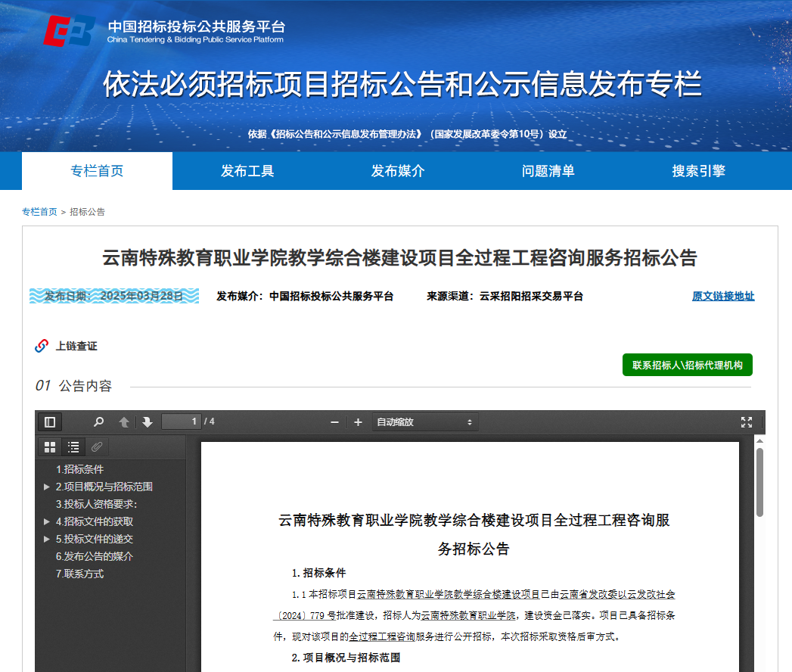Show attachments paperclip view in sidebar
This screenshot has width=792, height=672.
coord(97,446)
